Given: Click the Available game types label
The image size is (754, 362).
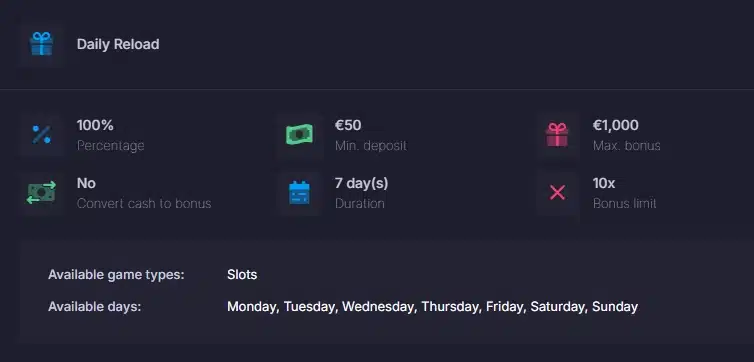Looking at the screenshot, I should point(116,275).
